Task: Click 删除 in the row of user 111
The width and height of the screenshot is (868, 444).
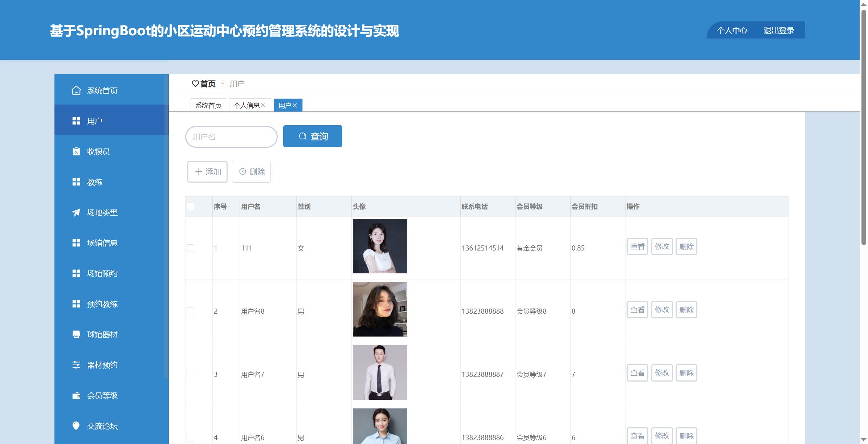Action: coord(686,247)
